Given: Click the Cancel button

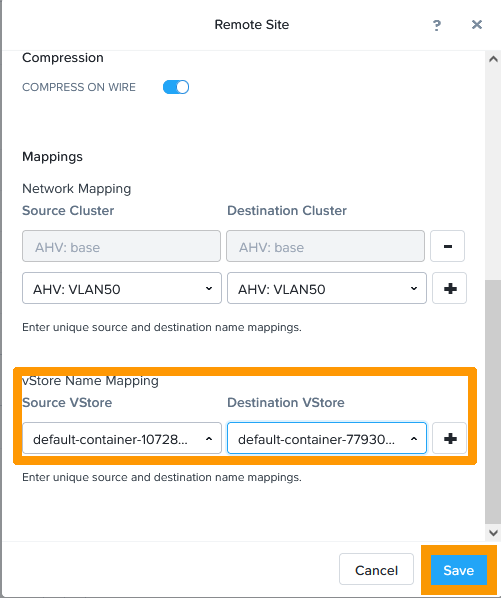Looking at the screenshot, I should [376, 569].
